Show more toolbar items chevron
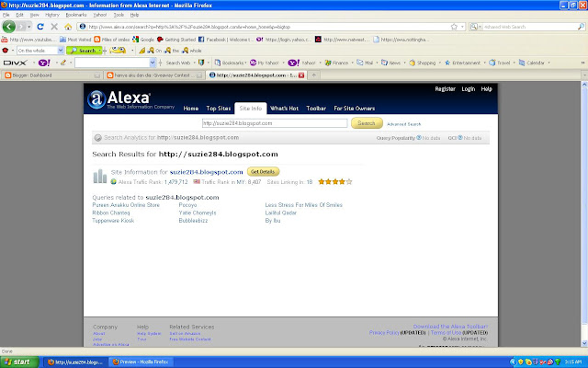This screenshot has height=368, width=588. [x=582, y=63]
